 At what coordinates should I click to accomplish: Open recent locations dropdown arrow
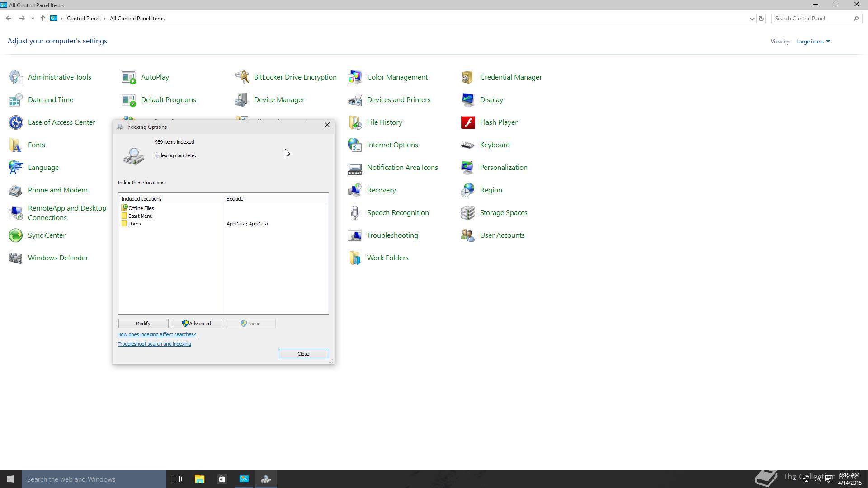coord(33,19)
